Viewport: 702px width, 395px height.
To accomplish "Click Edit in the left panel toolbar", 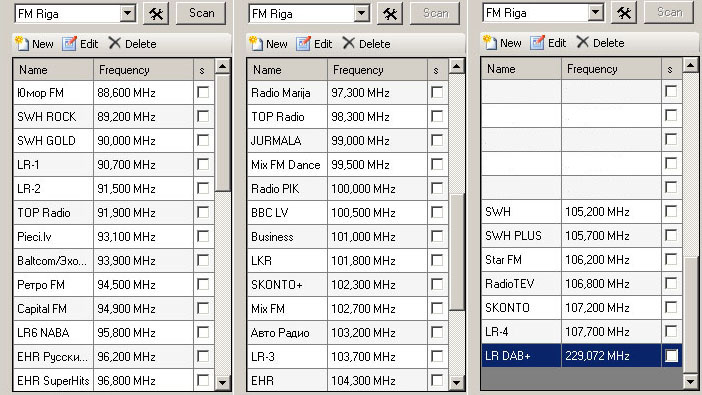I will tap(80, 44).
